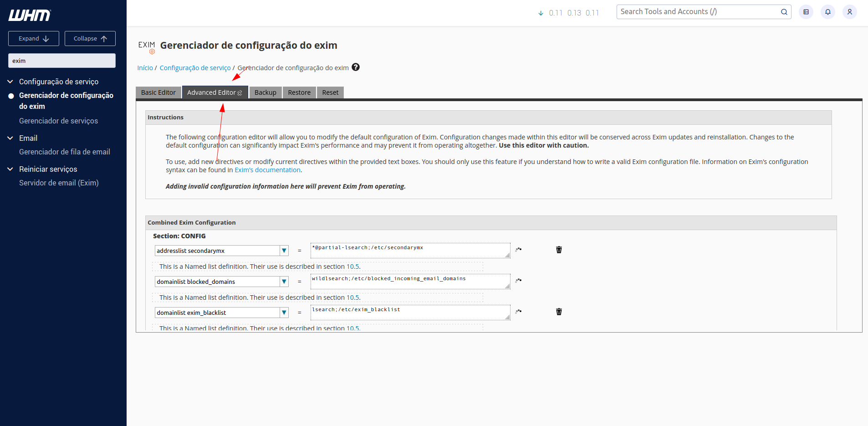Select Gerenciador de fila de email
Image resolution: width=868 pixels, height=426 pixels.
click(65, 152)
